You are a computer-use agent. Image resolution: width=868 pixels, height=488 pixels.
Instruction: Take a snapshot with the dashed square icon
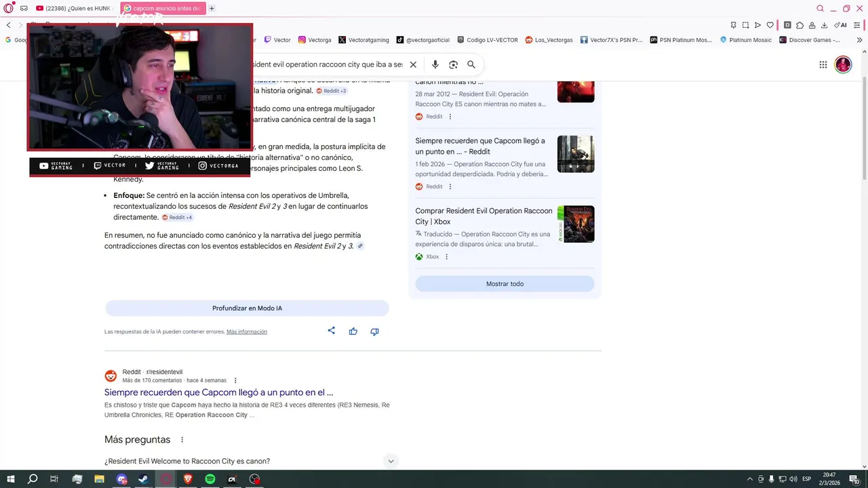point(745,25)
